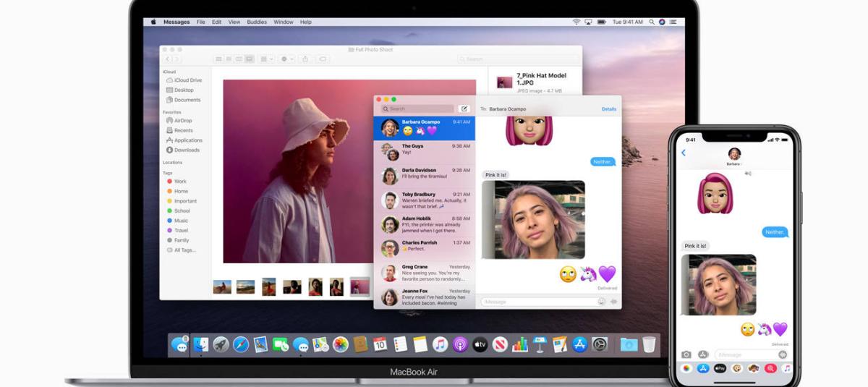Open Charles Parrish conversation

click(x=425, y=248)
